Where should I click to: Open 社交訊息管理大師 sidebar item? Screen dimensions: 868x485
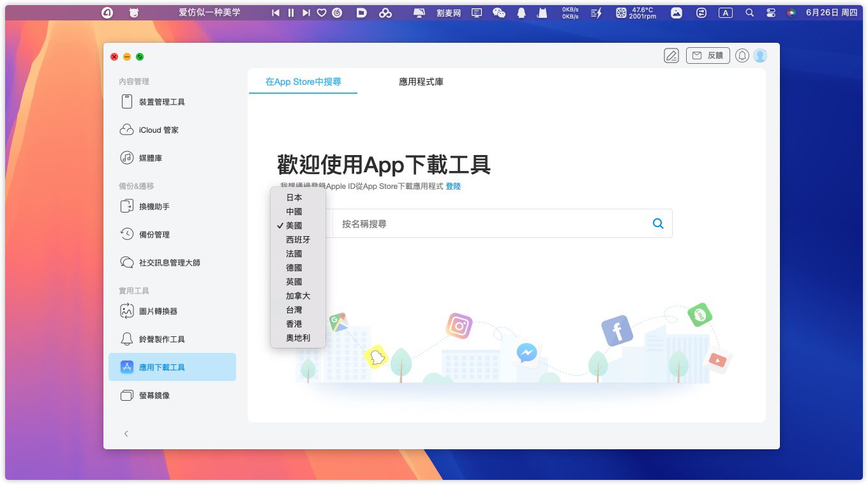[x=169, y=263]
